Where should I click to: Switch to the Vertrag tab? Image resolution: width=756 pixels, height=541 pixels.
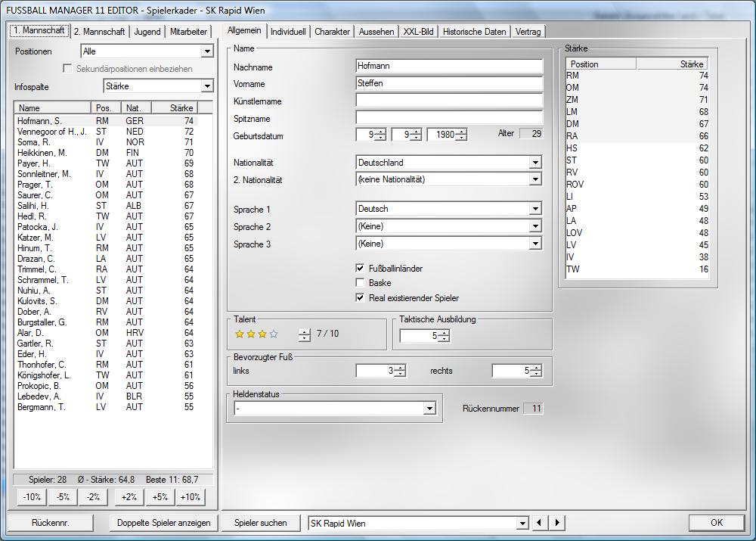(x=528, y=32)
